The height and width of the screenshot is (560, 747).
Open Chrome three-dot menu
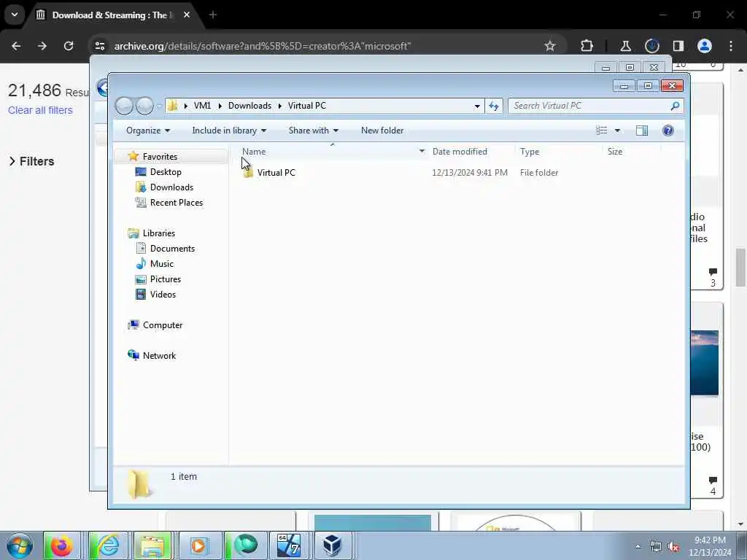click(x=731, y=46)
